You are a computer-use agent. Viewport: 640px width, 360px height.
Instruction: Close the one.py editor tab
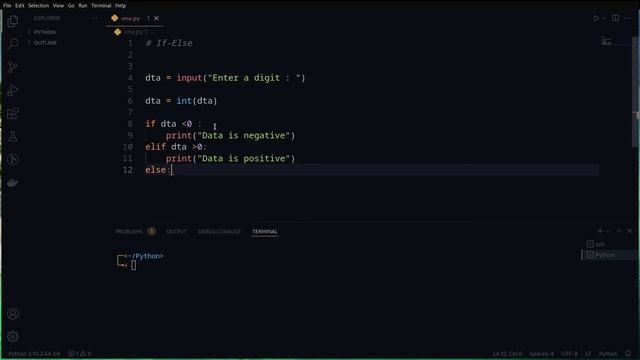(x=156, y=18)
